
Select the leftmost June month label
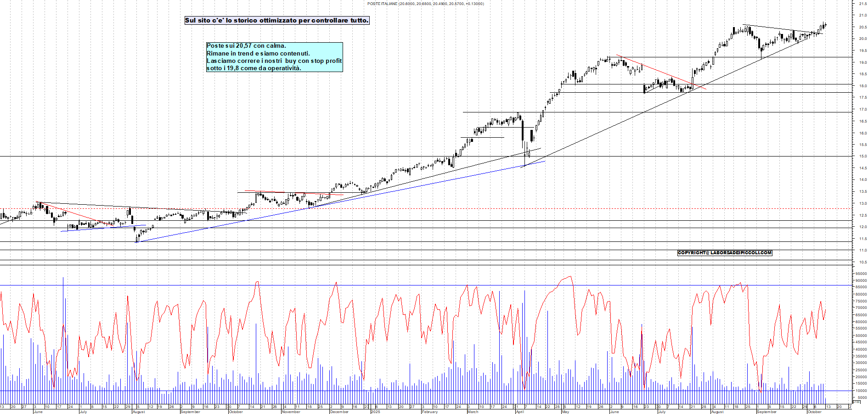pos(38,412)
